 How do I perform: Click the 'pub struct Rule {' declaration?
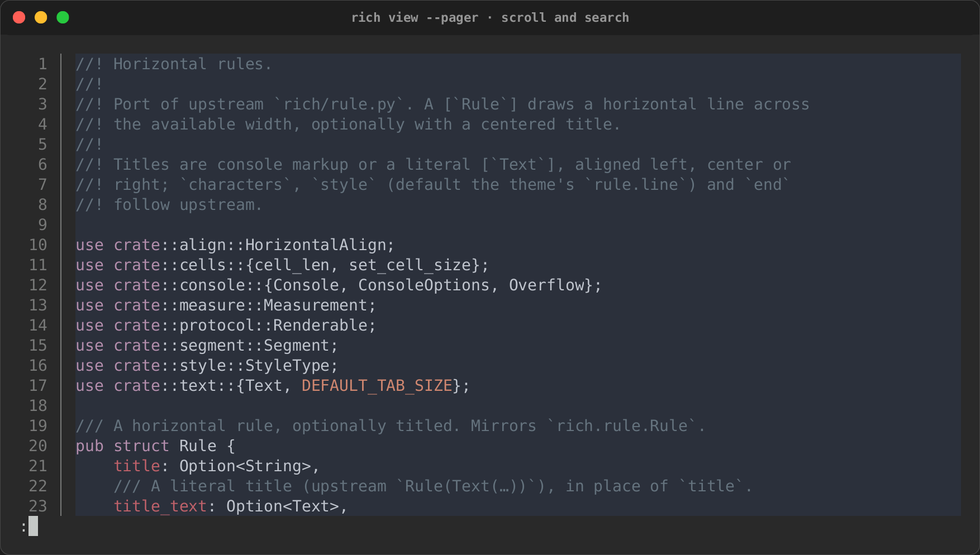pyautogui.click(x=155, y=446)
